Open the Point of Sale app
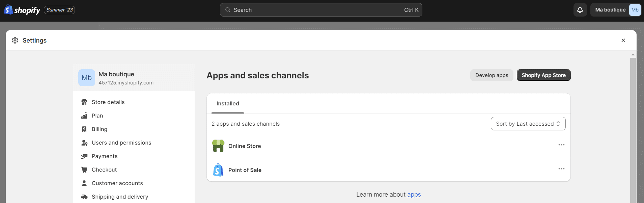 coord(245,170)
